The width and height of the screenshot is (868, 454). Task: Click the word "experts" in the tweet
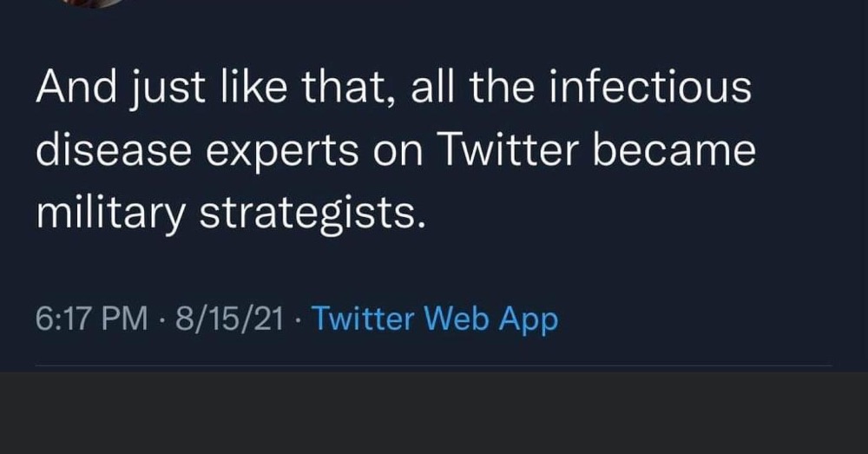point(282,152)
